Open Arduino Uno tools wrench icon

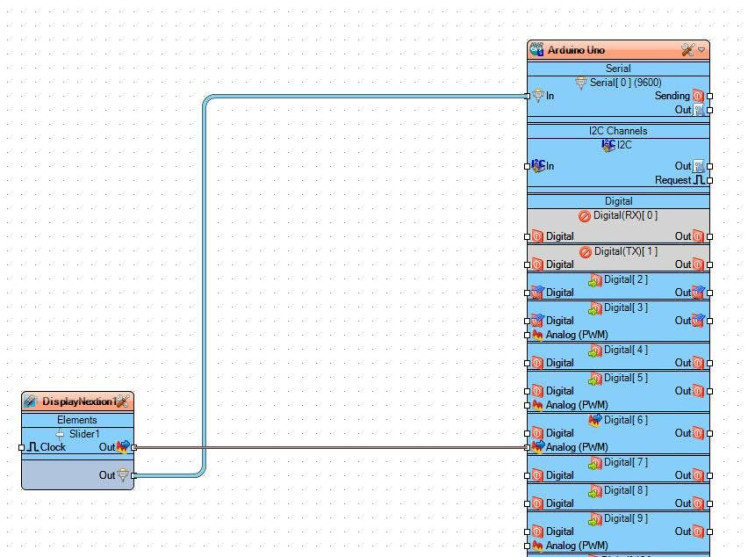(688, 50)
